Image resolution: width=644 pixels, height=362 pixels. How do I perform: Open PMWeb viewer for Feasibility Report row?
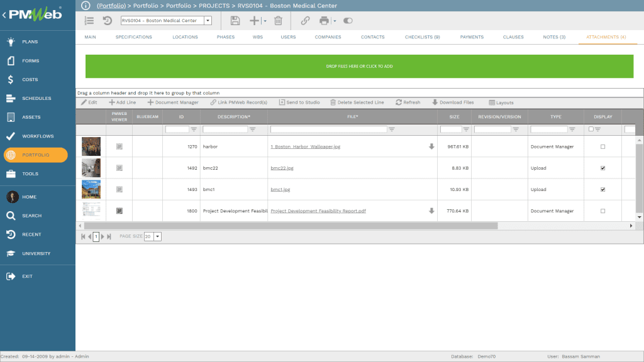119,211
